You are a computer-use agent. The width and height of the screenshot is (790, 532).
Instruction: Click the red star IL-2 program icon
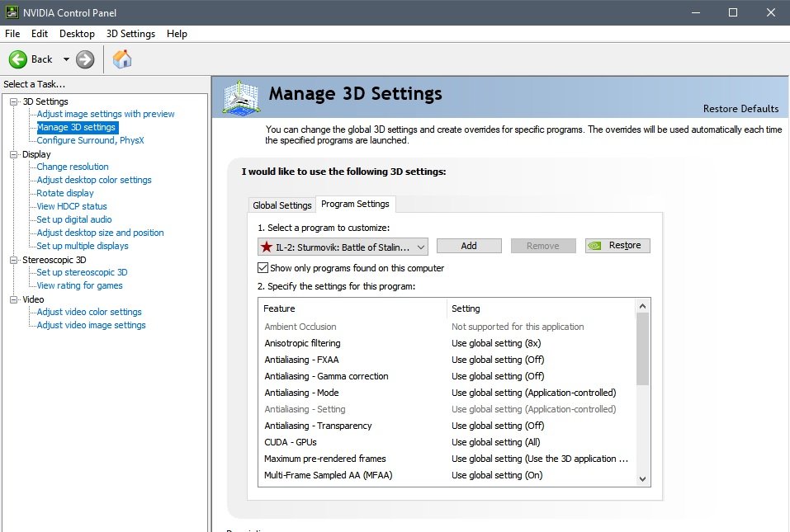click(267, 247)
